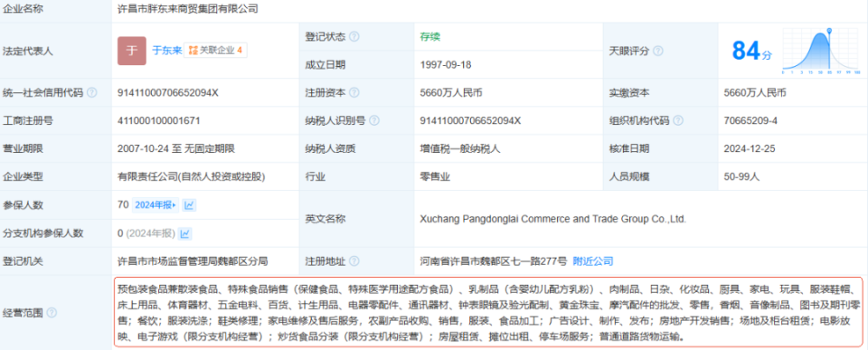Click the 行业 label cell
The width and height of the screenshot is (868, 350).
(x=356, y=176)
